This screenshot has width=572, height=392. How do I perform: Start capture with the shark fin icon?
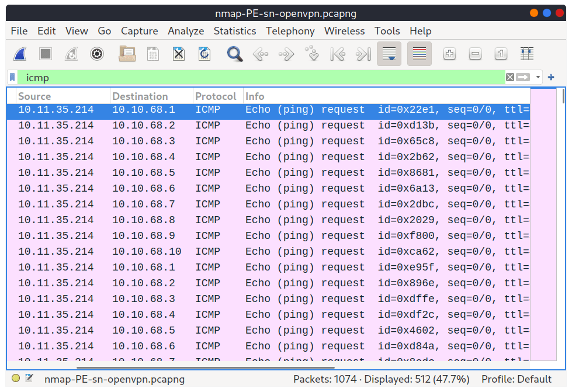[20, 54]
